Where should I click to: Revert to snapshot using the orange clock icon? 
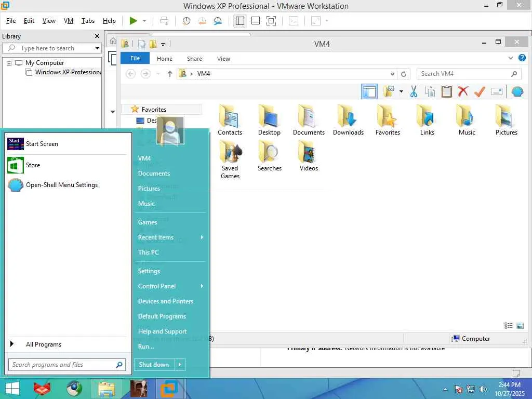[202, 21]
